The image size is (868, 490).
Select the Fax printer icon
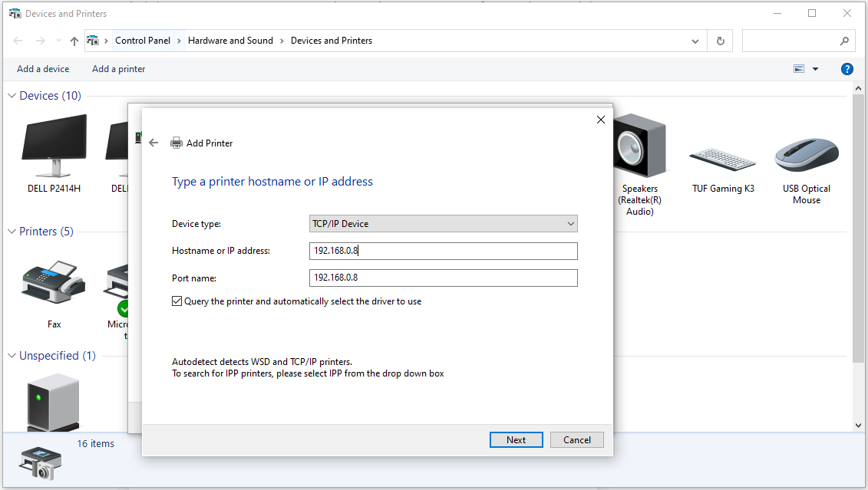[x=54, y=284]
